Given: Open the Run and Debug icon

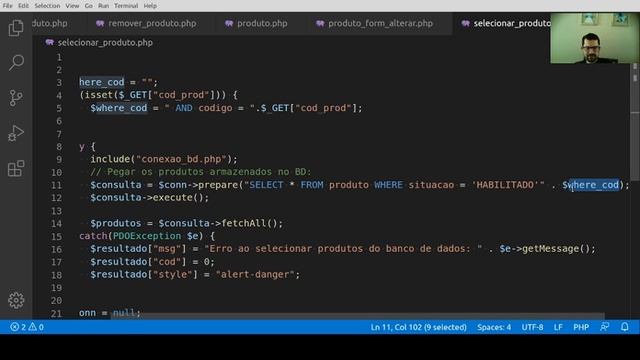Looking at the screenshot, I should (x=16, y=133).
